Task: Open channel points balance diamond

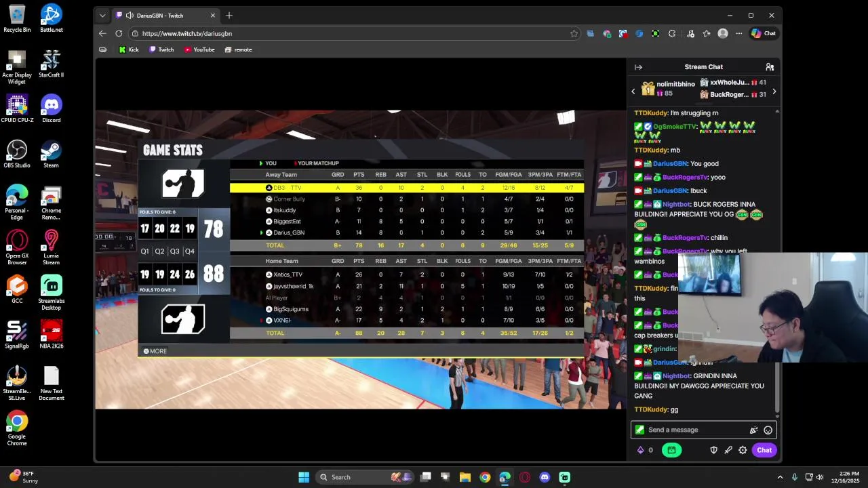Action: 640,450
